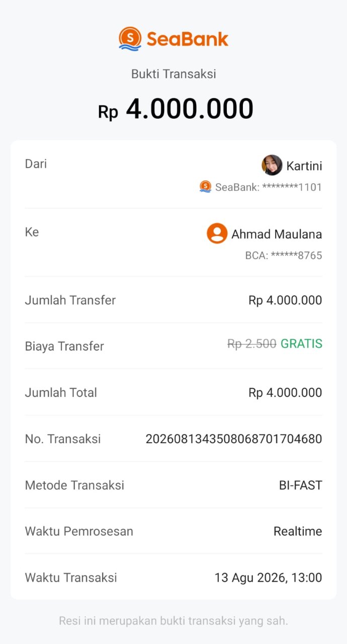Click the BI-FAST transaction method value
Screen dimensions: 347x644
[301, 486]
